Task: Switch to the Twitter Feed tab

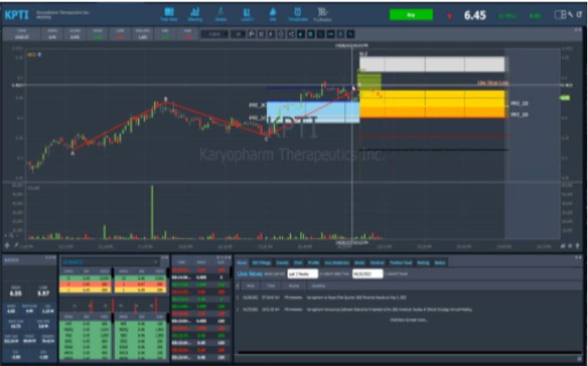Action: pos(401,262)
